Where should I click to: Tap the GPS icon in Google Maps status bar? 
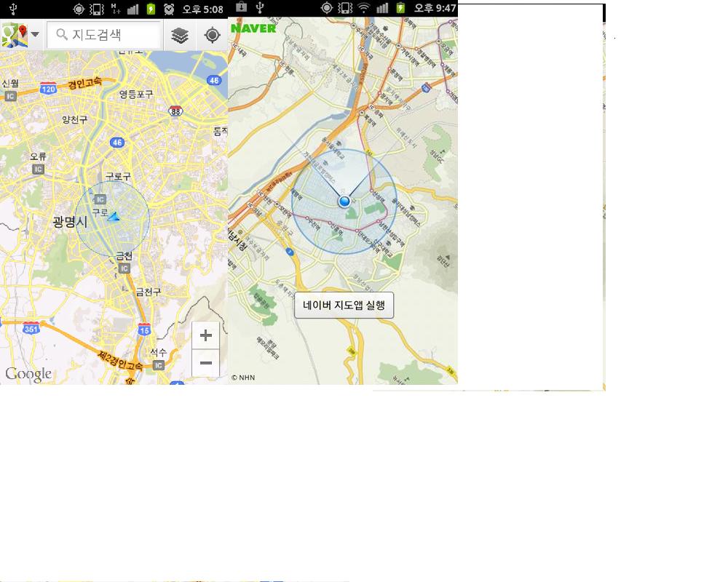(79, 9)
